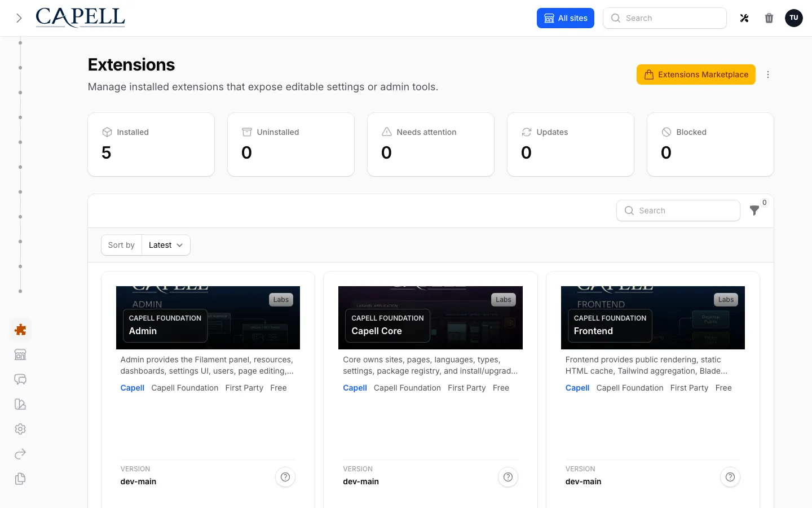Follow the Capell link on the Frontend card
Viewport: 812px width, 508px height.
[x=577, y=388]
